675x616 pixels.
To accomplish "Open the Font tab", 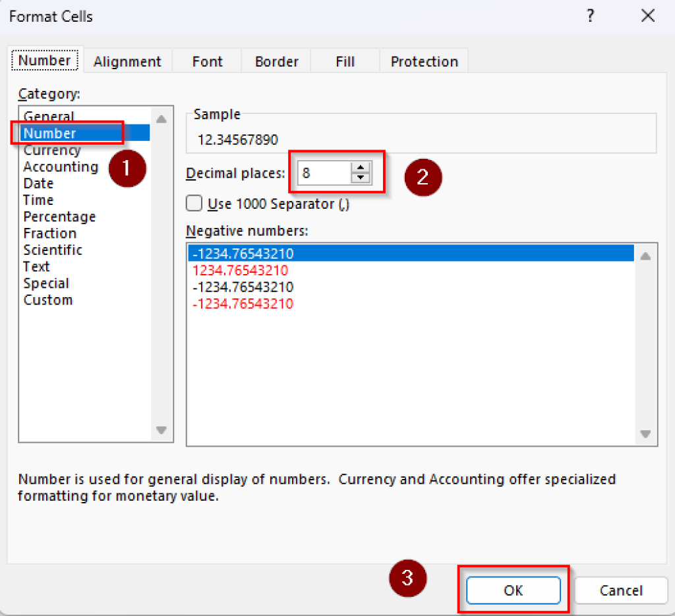I will 206,61.
